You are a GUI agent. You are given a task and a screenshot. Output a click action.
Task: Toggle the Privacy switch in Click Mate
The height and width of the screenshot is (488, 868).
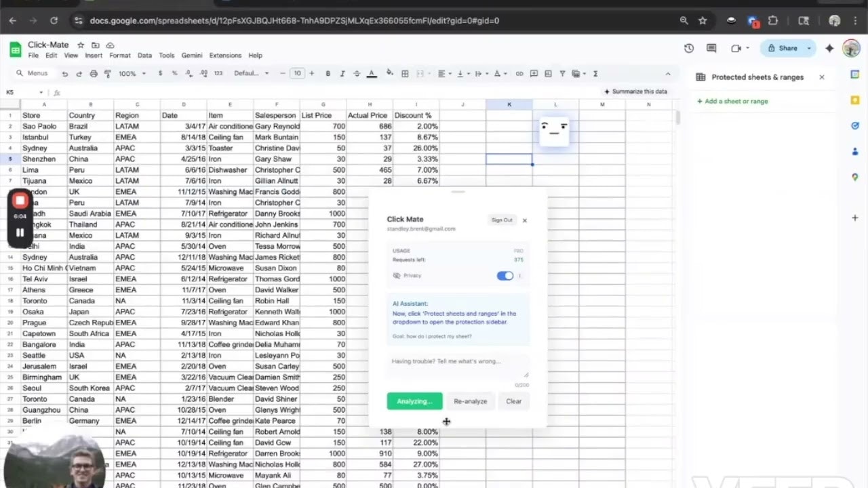pyautogui.click(x=505, y=276)
